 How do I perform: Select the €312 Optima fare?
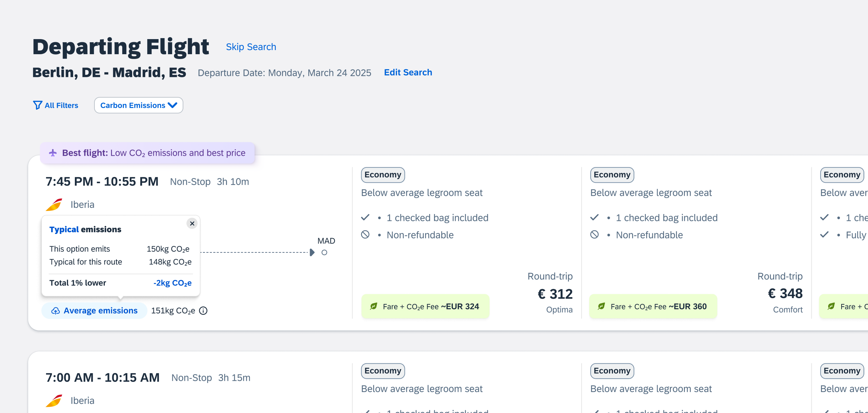[555, 294]
